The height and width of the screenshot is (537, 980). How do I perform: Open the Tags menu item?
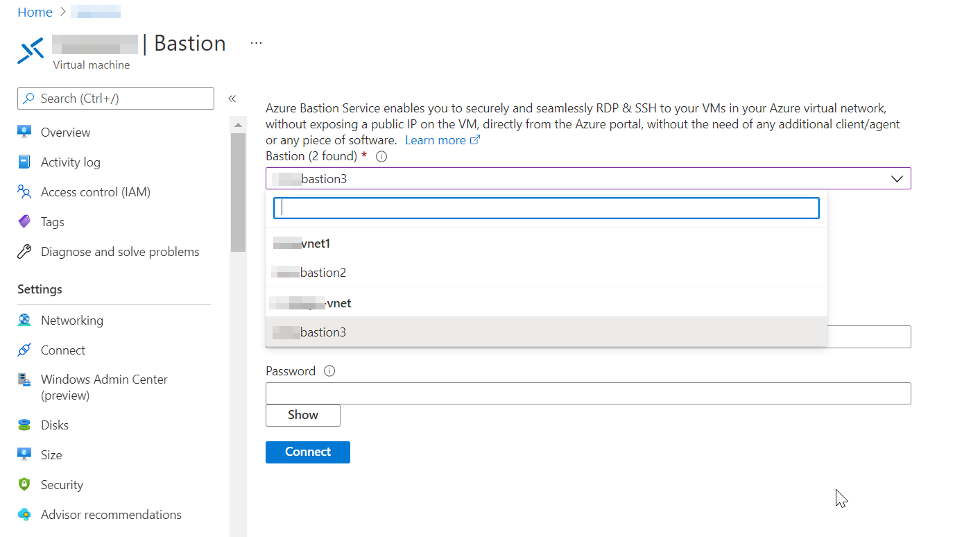tap(53, 222)
